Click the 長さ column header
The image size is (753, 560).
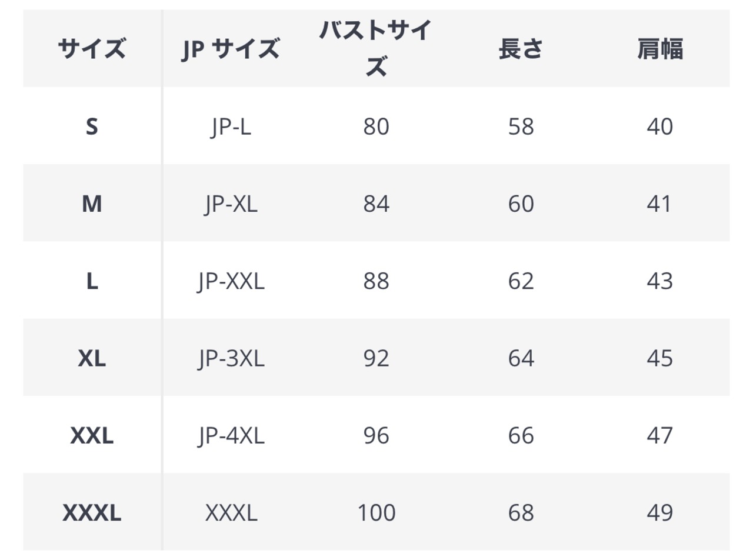point(521,49)
